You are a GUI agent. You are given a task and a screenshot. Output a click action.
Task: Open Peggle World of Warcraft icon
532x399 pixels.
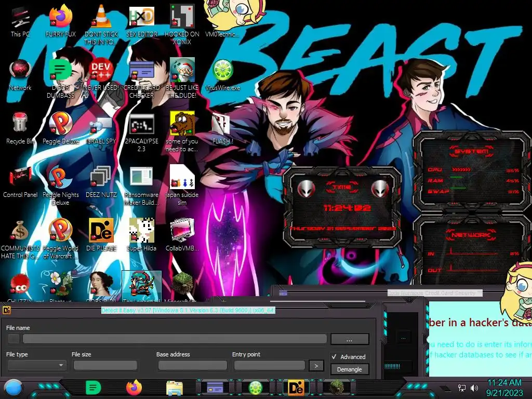click(60, 239)
